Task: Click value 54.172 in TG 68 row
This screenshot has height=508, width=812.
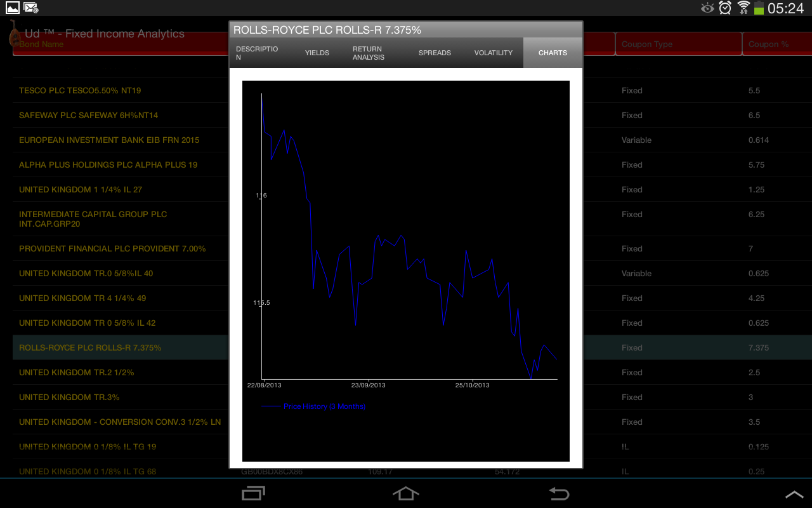Action: click(508, 472)
